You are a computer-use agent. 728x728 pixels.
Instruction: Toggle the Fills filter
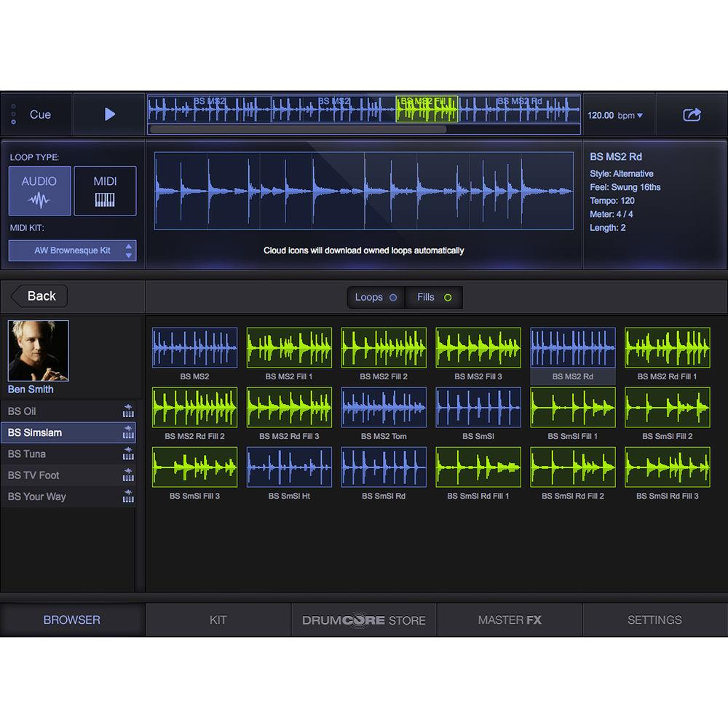(434, 297)
